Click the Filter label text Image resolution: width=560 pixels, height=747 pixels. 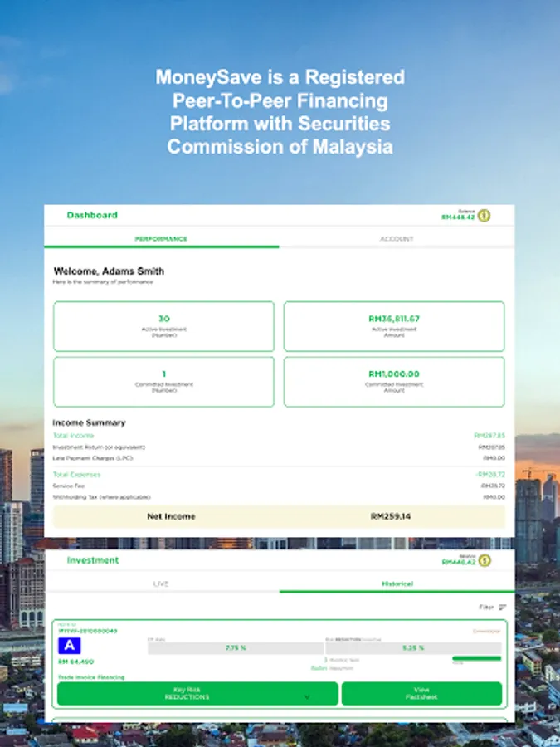[486, 608]
